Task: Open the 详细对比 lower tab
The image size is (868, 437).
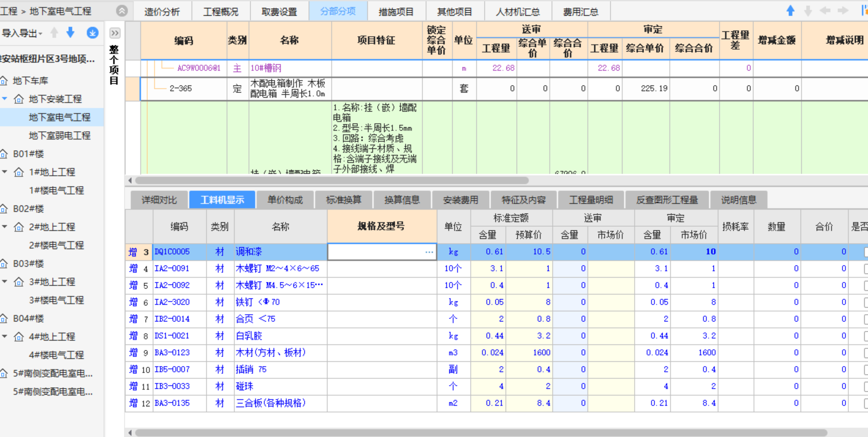Action: tap(159, 200)
